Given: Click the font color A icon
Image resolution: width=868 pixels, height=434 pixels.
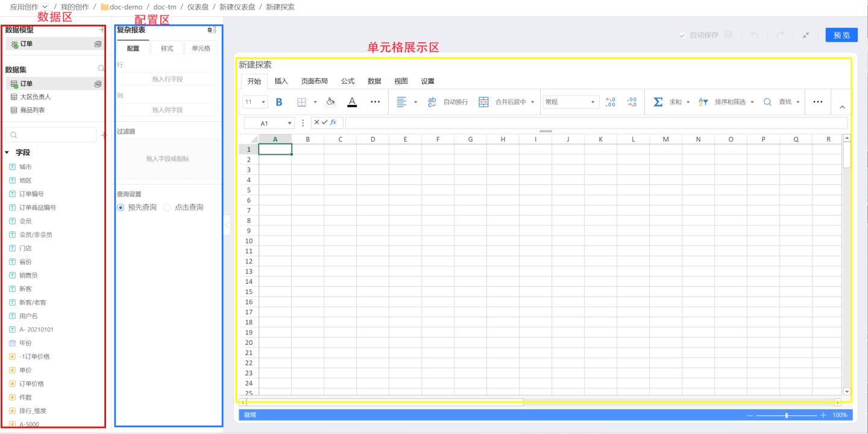Looking at the screenshot, I should pyautogui.click(x=352, y=102).
